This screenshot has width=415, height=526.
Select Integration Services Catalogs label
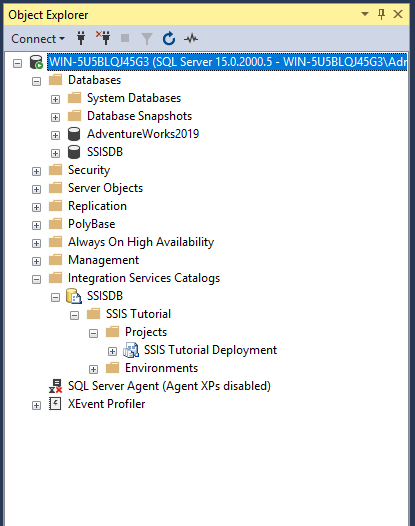pyautogui.click(x=144, y=278)
